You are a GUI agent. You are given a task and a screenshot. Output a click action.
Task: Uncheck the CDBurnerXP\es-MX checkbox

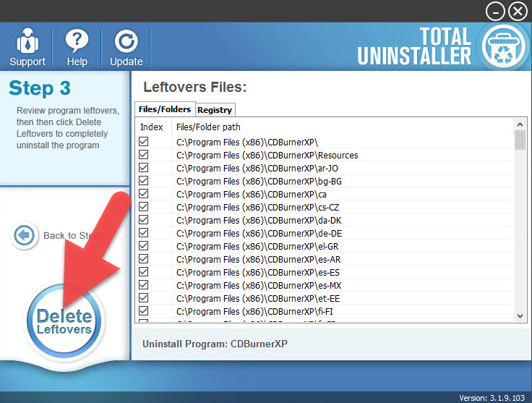(144, 285)
